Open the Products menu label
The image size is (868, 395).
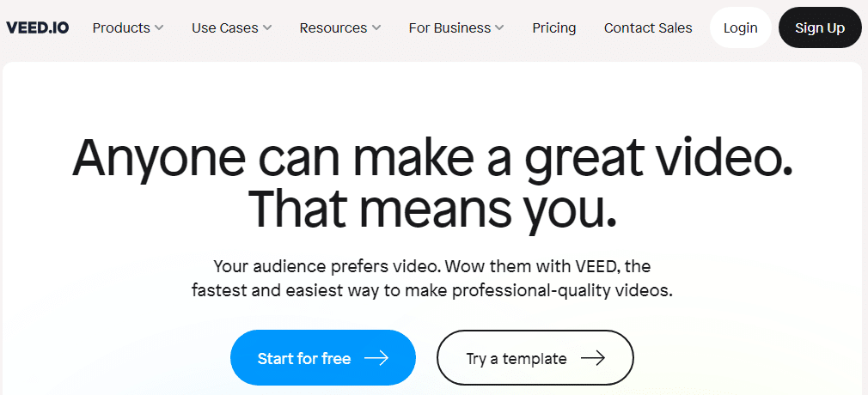click(x=121, y=27)
